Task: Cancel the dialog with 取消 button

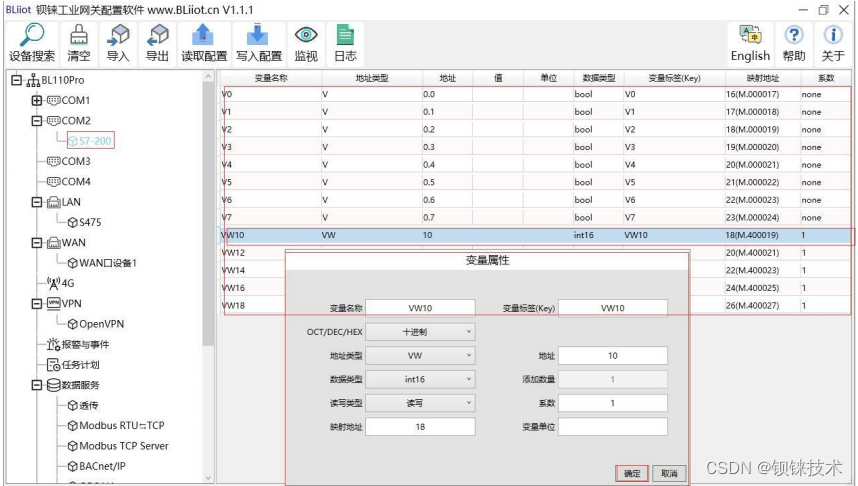Action: [x=669, y=473]
